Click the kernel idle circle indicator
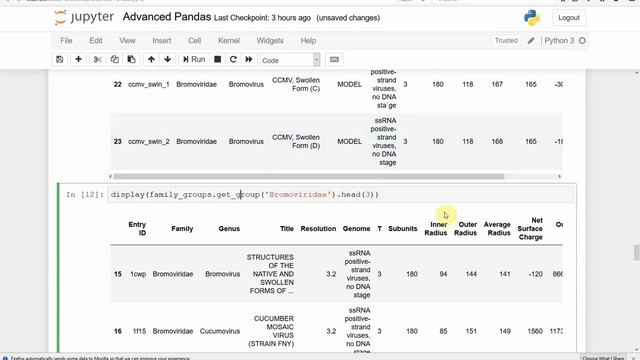Screen dimensions: 640x360 coord(582,40)
